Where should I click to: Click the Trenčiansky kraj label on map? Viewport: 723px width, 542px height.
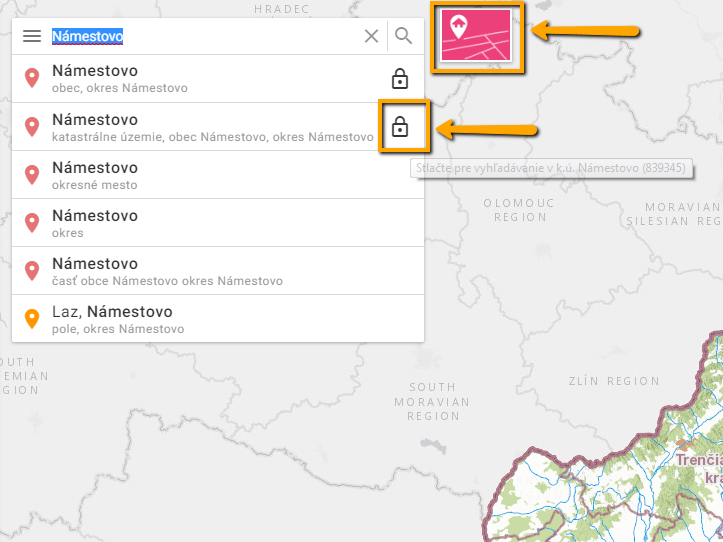[x=699, y=469]
